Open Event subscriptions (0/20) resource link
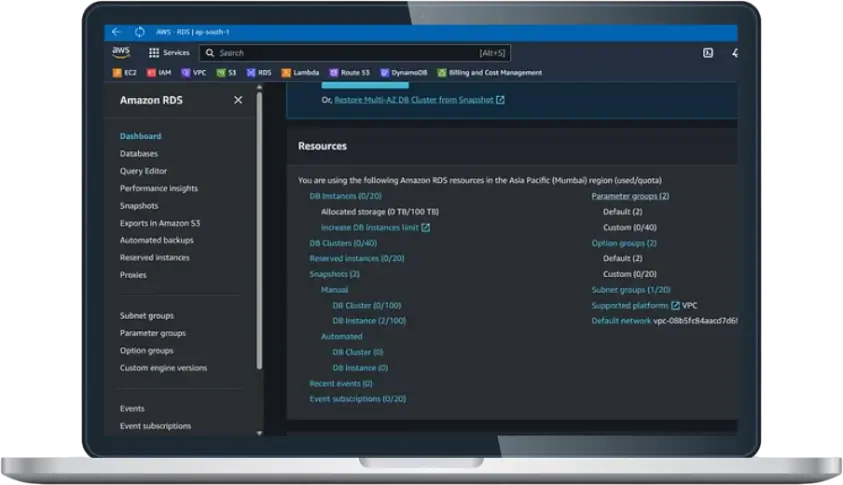This screenshot has width=843, height=485. [358, 399]
